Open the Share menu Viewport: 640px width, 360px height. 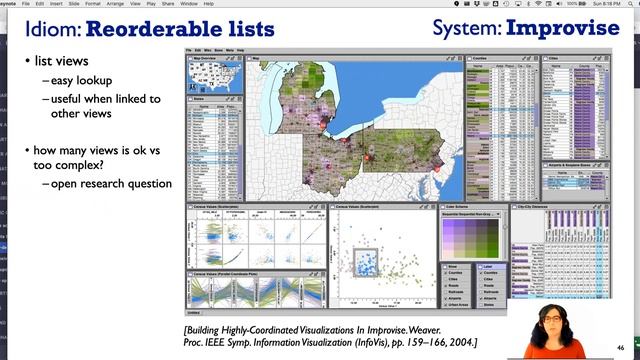tap(168, 3)
